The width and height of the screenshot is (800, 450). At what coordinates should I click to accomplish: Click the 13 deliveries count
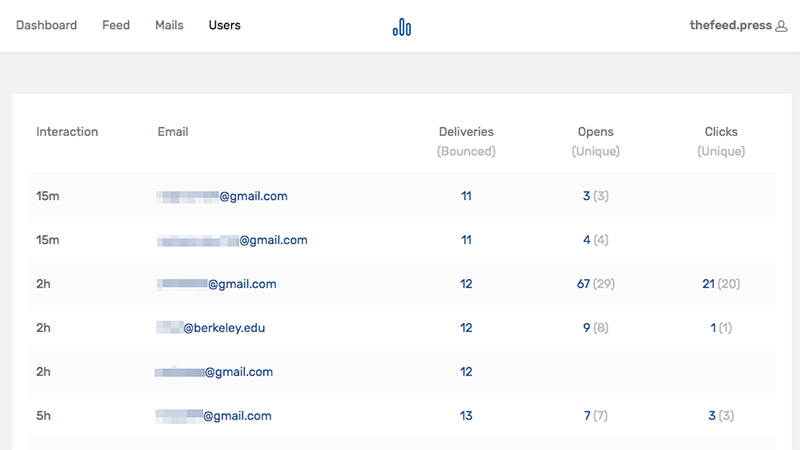466,416
